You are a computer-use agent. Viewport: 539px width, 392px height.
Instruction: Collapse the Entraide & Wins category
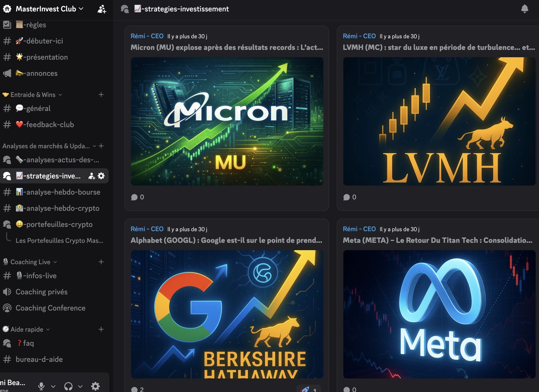[32, 95]
